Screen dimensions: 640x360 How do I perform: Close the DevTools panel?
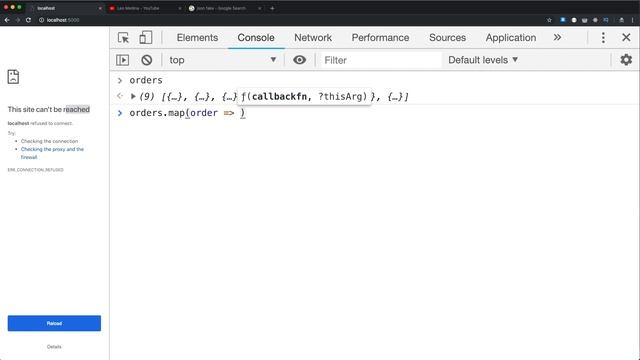626,38
